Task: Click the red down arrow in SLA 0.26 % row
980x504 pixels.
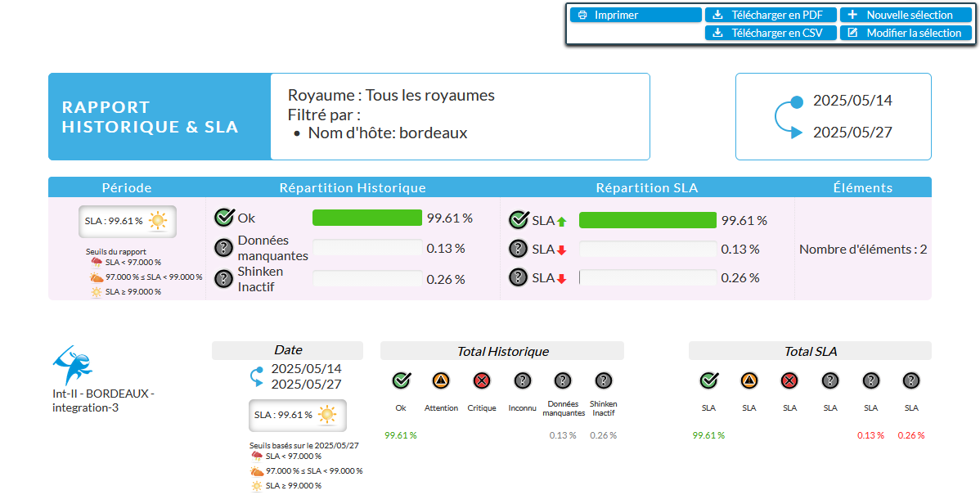Action: pos(561,279)
